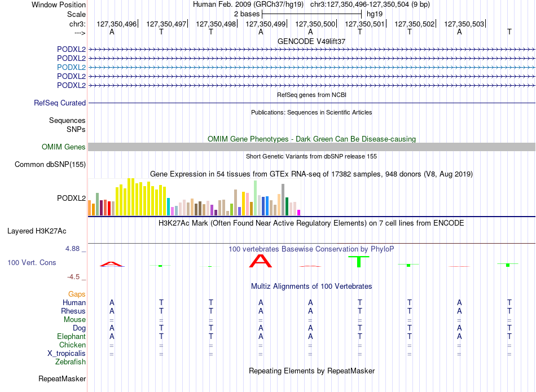The height and width of the screenshot is (392, 536).
Task: Click the 100 Vert. Cons label
Action: [32, 262]
